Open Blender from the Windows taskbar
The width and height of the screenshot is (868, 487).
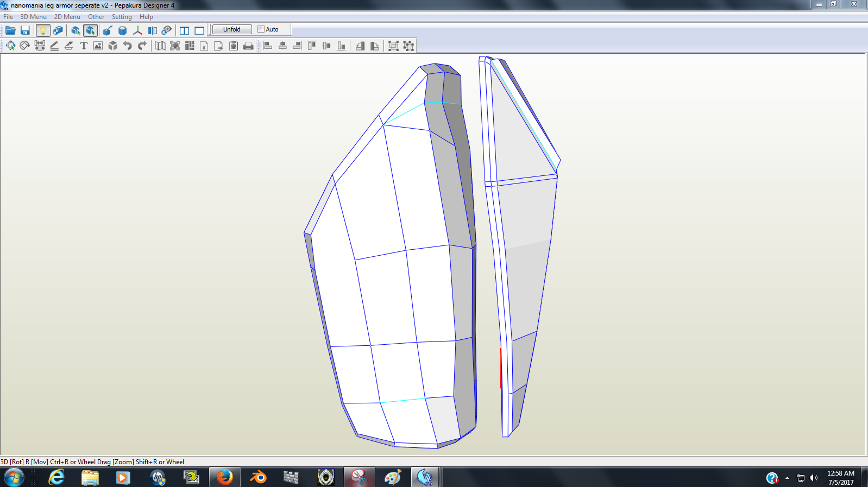[258, 477]
